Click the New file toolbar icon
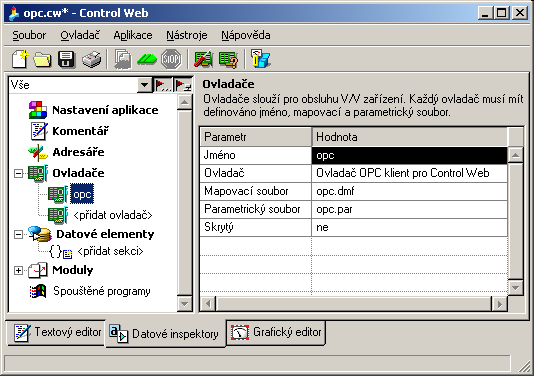 pyautogui.click(x=20, y=59)
